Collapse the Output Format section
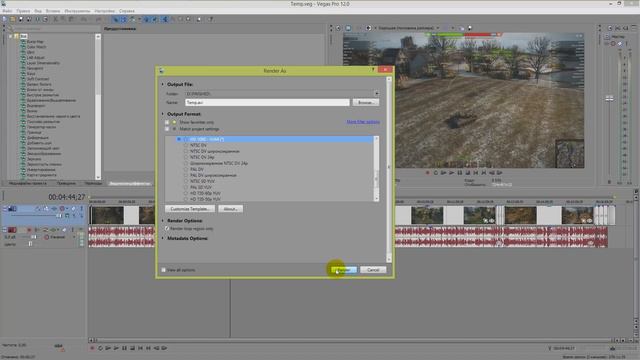The width and height of the screenshot is (640, 360). pyautogui.click(x=162, y=114)
